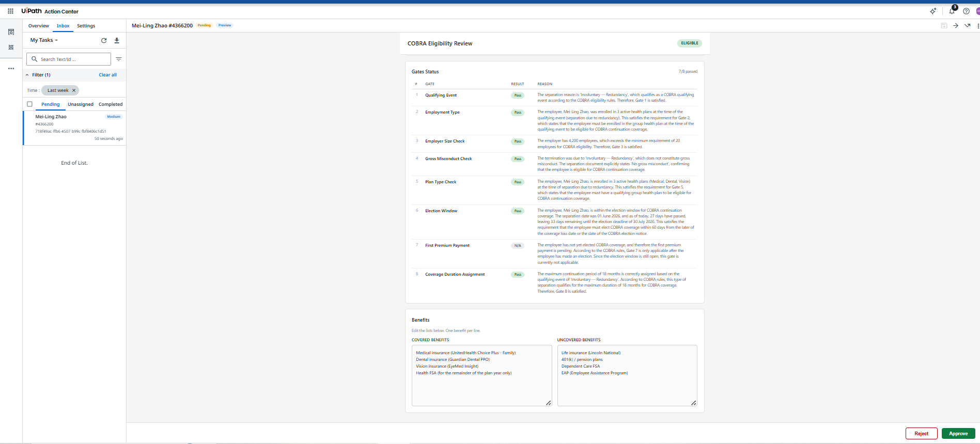
Task: Switch to the Overview tab
Action: click(39, 26)
